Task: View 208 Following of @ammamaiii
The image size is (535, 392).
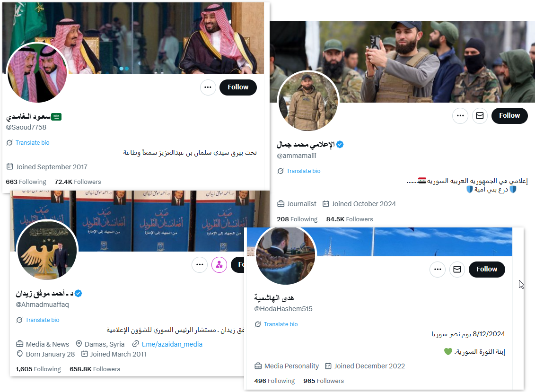Action: [x=297, y=219]
